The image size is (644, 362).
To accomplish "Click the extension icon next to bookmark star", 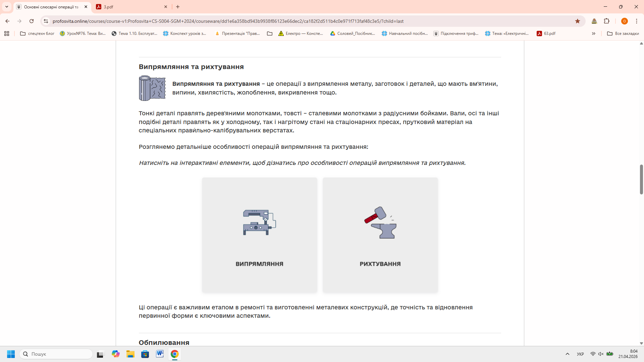I will 594,21.
